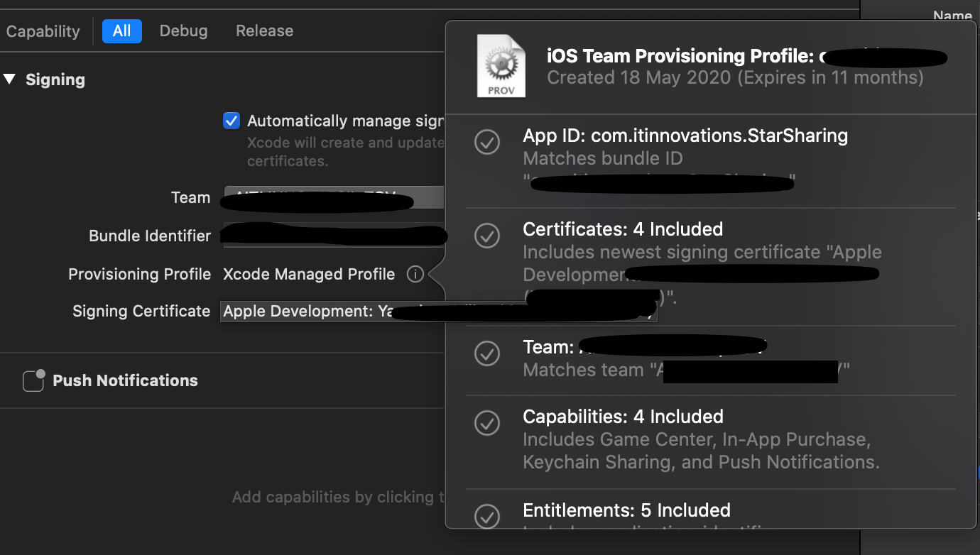Viewport: 980px width, 555px height.
Task: Switch to the Release tab
Action: [x=264, y=31]
